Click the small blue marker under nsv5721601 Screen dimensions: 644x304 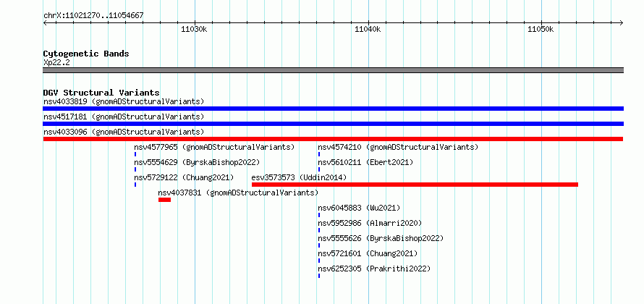(318, 261)
